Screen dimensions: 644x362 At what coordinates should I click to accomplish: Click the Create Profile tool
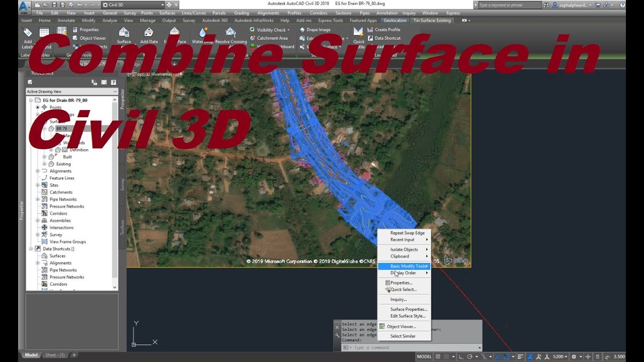coord(383,30)
